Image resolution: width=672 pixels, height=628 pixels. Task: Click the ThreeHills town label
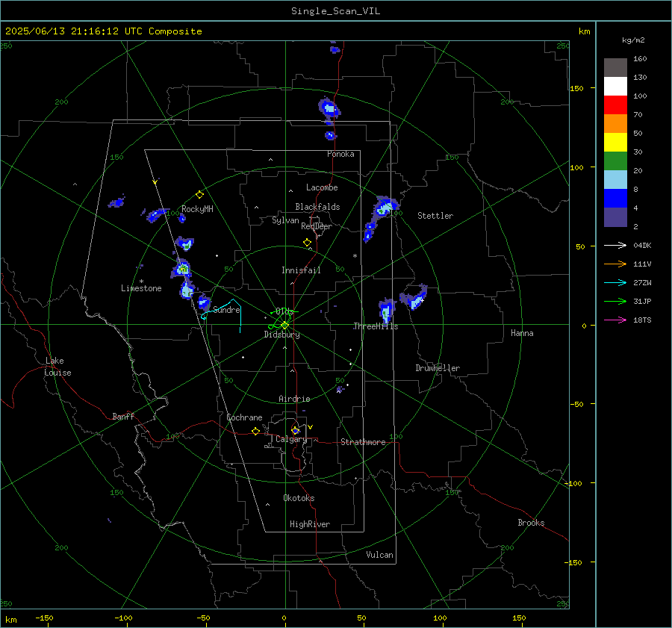click(376, 326)
